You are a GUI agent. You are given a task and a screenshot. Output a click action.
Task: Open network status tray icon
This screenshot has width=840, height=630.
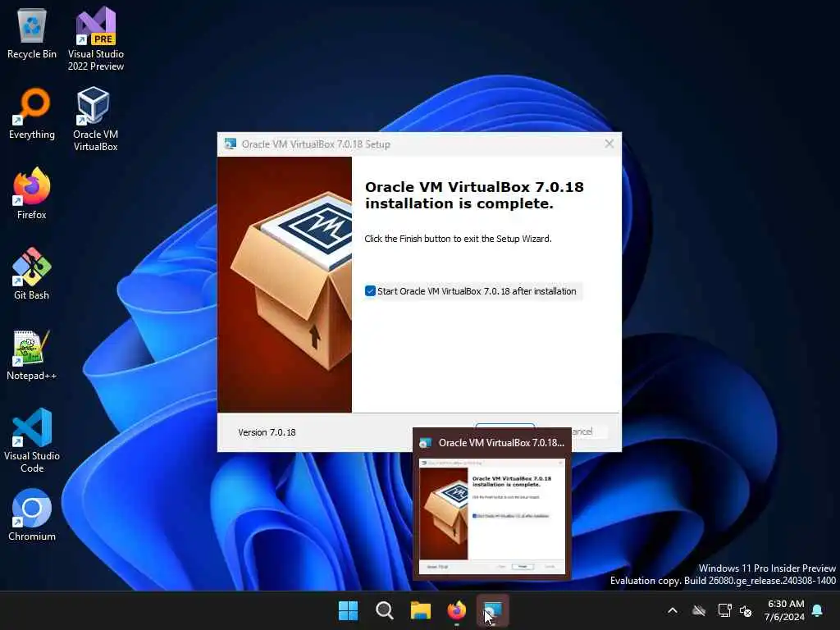(724, 610)
